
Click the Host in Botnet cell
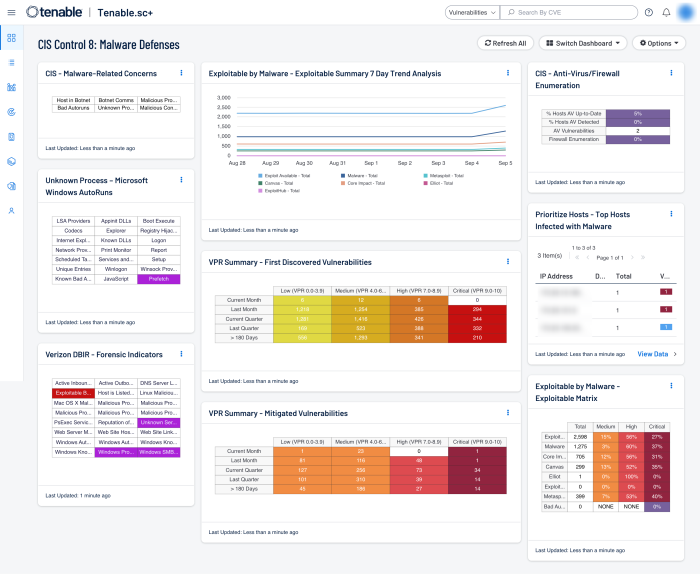73,100
